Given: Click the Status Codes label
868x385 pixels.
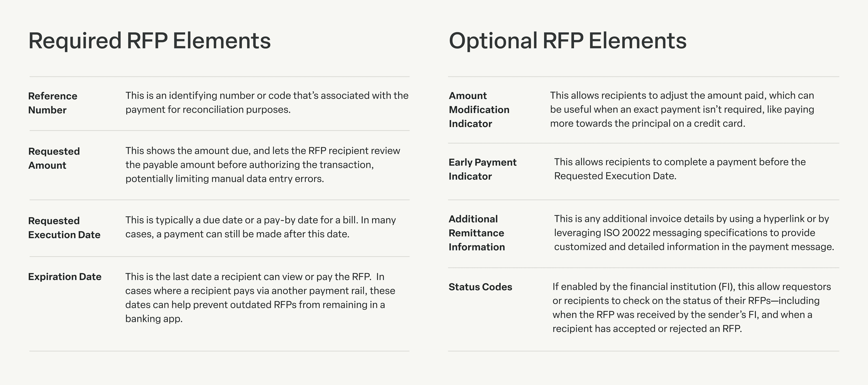Looking at the screenshot, I should (480, 287).
